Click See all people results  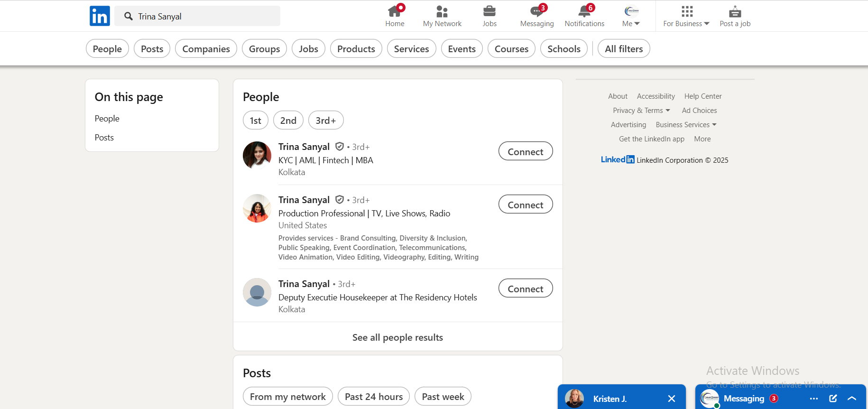pos(397,337)
